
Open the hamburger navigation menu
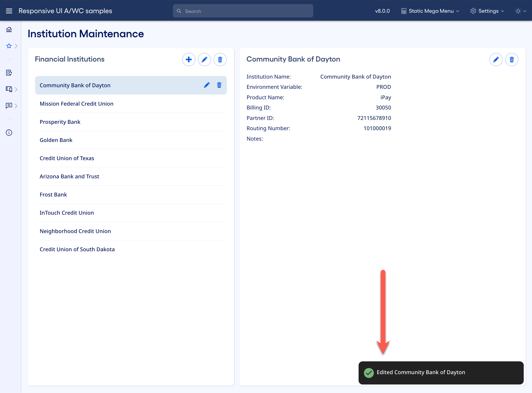click(9, 11)
